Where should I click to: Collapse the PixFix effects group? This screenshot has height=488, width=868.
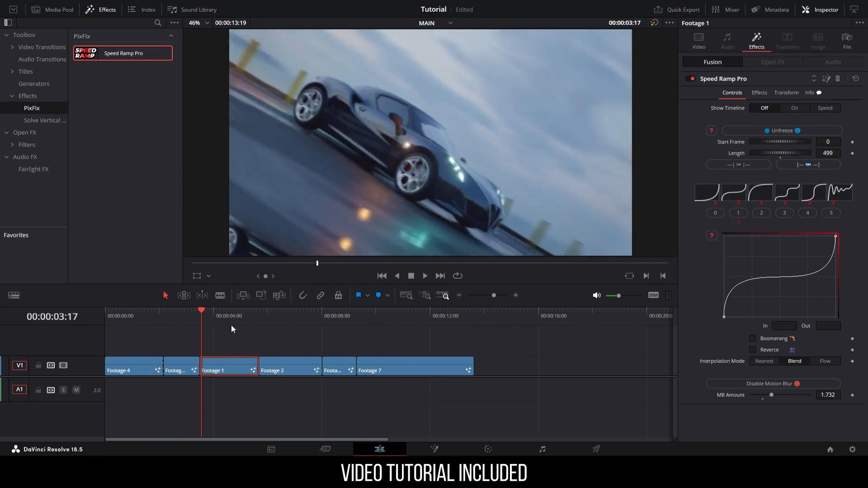click(x=171, y=36)
